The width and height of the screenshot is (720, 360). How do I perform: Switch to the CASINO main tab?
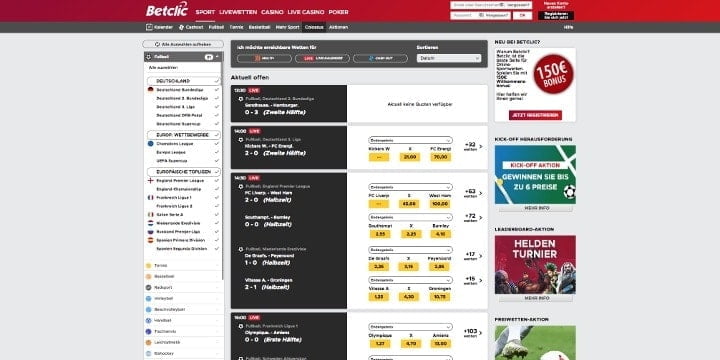pos(272,12)
